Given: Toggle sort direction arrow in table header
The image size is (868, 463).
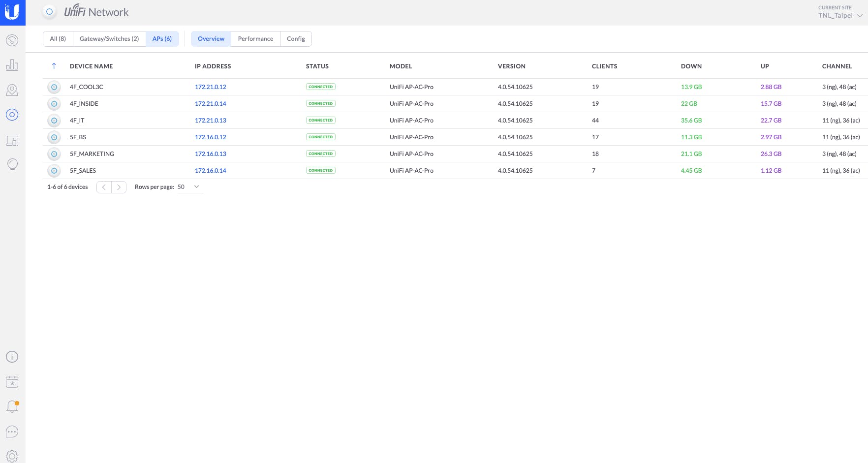Looking at the screenshot, I should point(54,66).
